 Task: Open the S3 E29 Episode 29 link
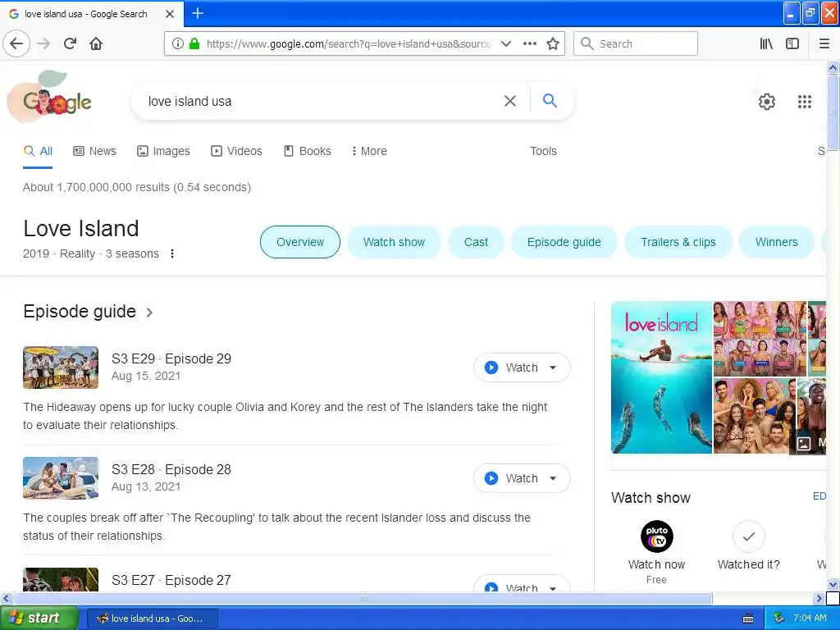(171, 358)
